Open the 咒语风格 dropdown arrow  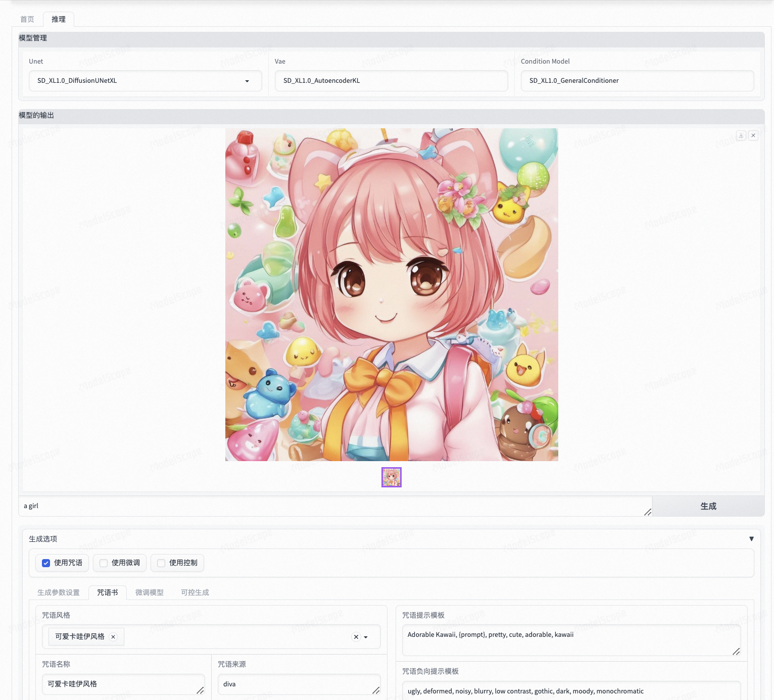(365, 637)
